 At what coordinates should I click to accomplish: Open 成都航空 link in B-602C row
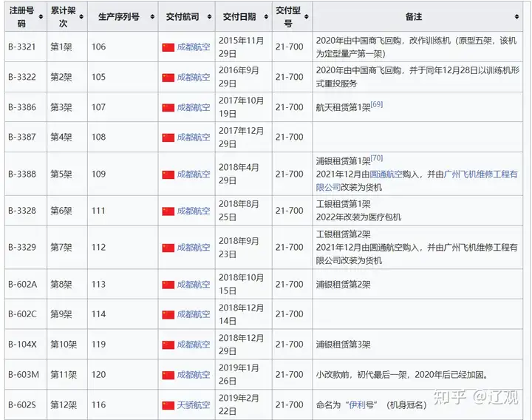194,314
